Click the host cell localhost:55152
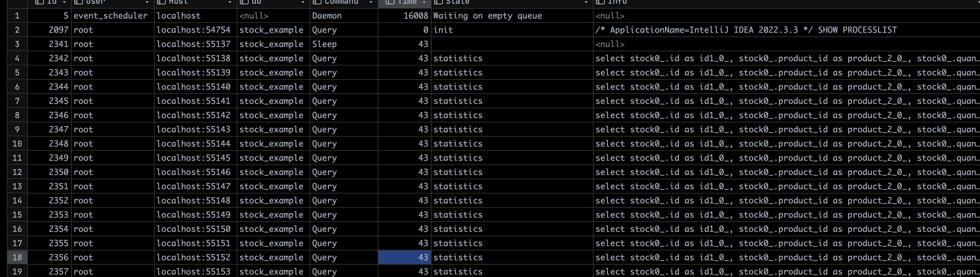Image resolution: width=980 pixels, height=277 pixels. pos(196,257)
